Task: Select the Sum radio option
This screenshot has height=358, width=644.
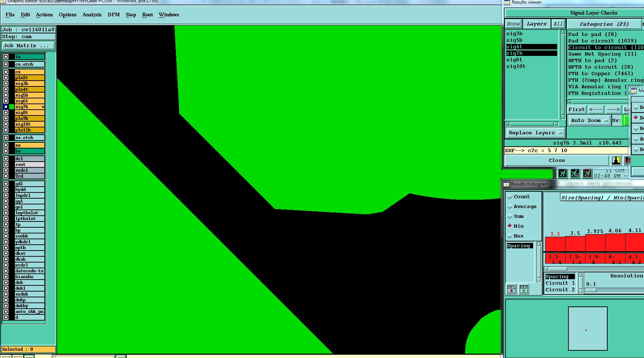Action: click(x=516, y=216)
